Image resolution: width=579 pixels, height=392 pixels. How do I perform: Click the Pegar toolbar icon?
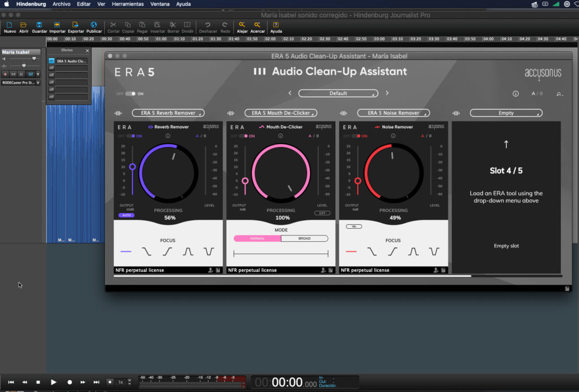pyautogui.click(x=142, y=25)
